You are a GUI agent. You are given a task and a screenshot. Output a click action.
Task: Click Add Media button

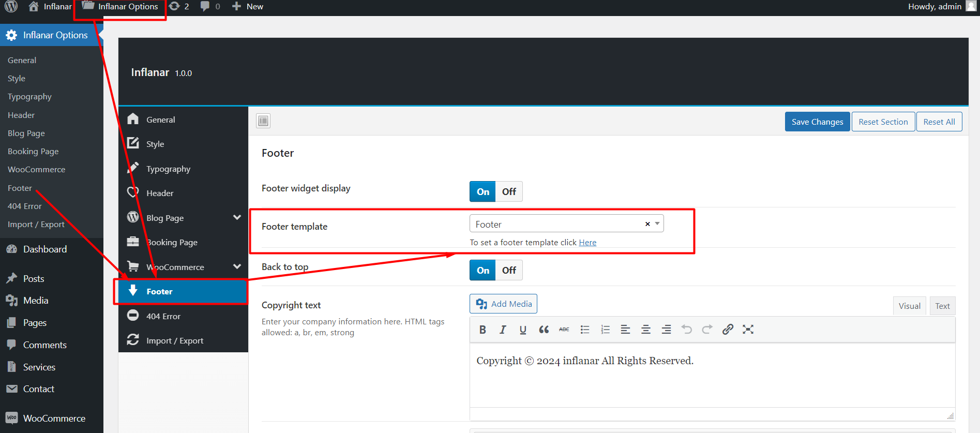[503, 304]
